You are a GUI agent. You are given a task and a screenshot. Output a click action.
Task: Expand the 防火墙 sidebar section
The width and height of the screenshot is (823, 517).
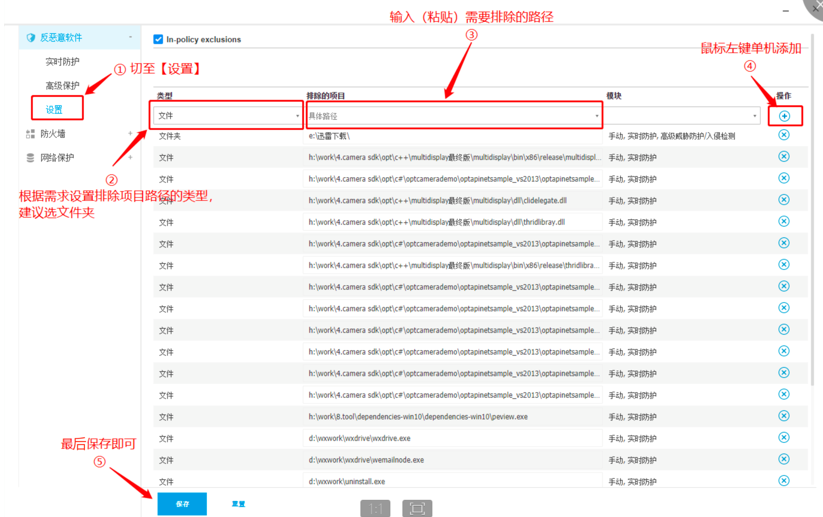pos(130,134)
